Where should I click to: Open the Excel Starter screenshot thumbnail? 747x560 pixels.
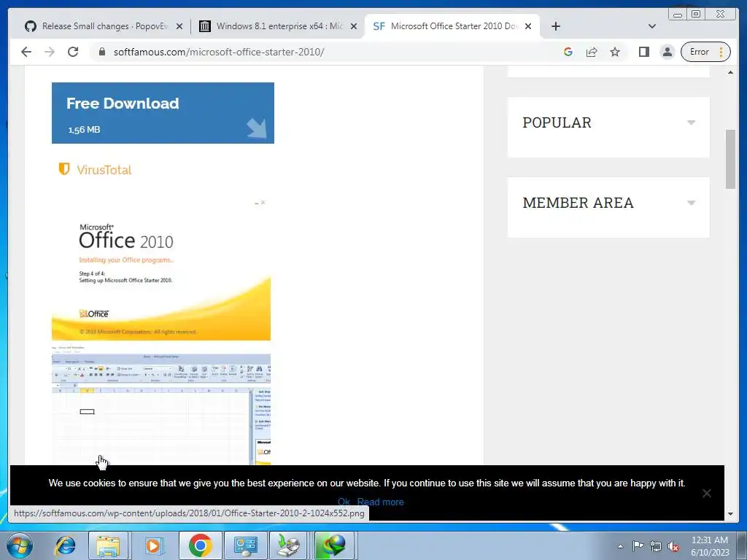(161, 405)
